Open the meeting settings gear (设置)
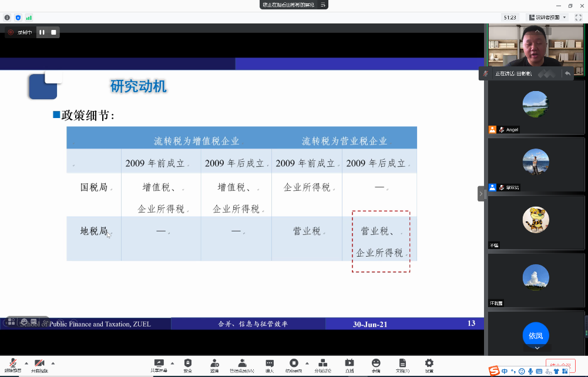 pos(429,365)
